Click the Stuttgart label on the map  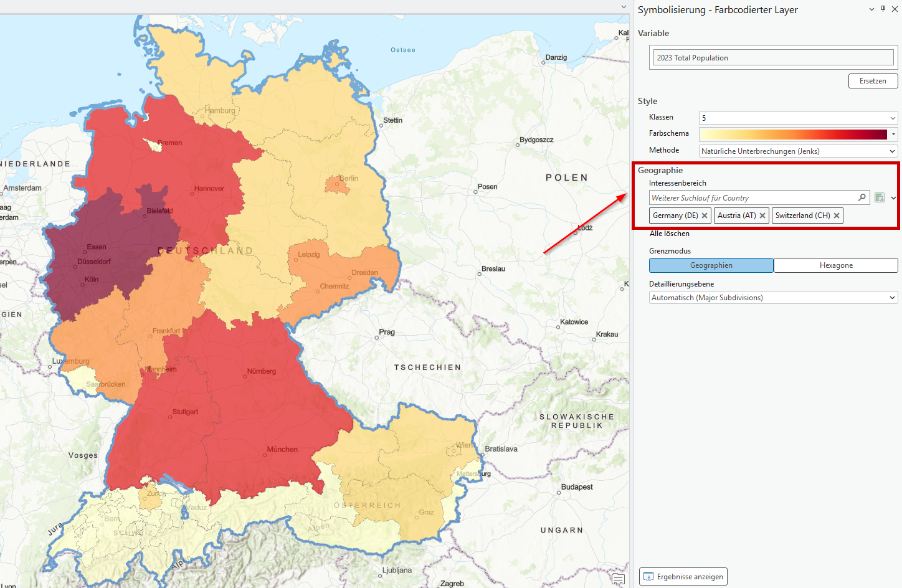(x=185, y=412)
